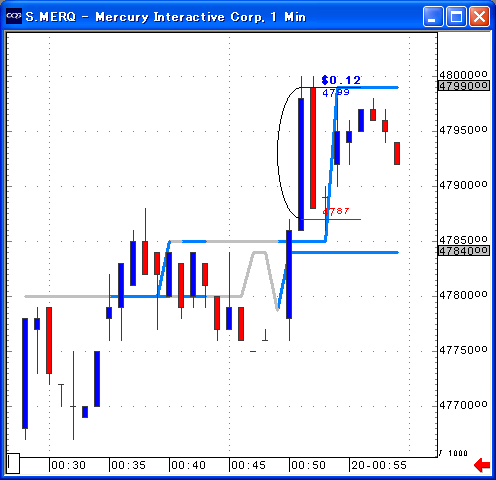Click the red left arrow icon
The image size is (496, 480).
[x=482, y=465]
